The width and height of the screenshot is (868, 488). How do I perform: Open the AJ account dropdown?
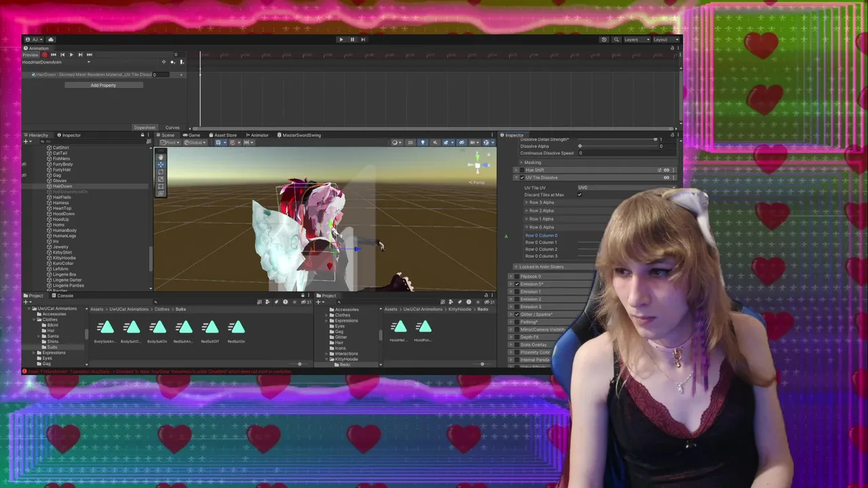point(34,39)
